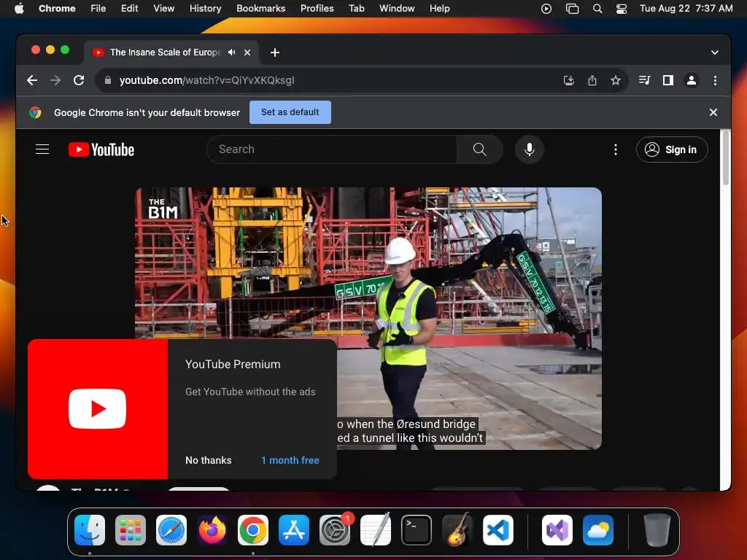Open Launchpad from the Dock
Screen dimensions: 747x560
[131, 530]
